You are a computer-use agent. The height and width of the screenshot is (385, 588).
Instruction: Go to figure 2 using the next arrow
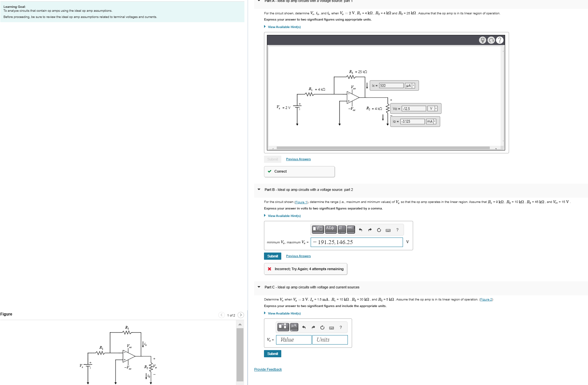coord(240,315)
